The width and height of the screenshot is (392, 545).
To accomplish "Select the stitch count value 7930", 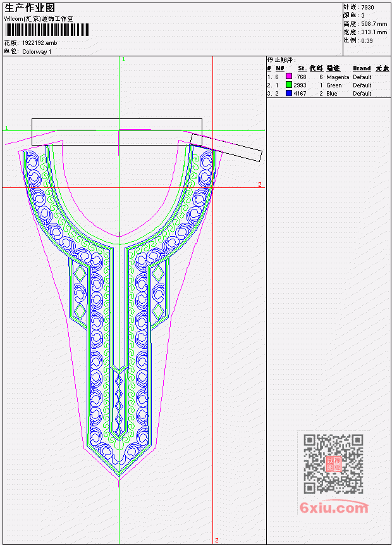I will tap(367, 8).
